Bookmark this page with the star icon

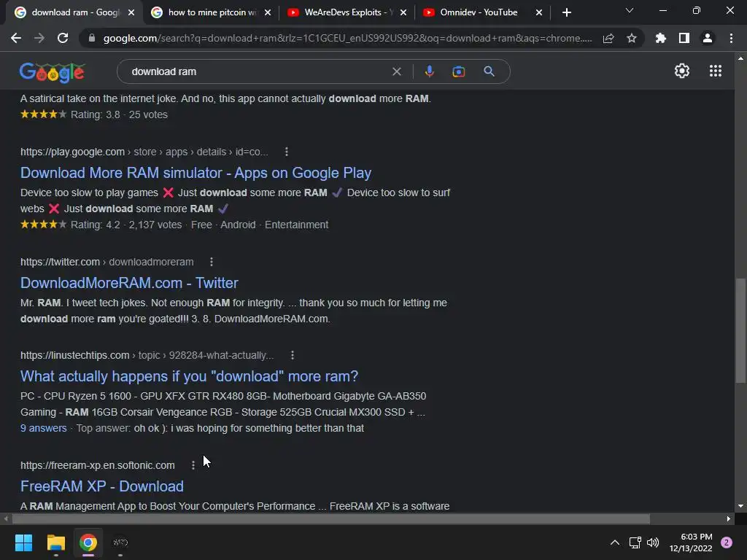(632, 38)
